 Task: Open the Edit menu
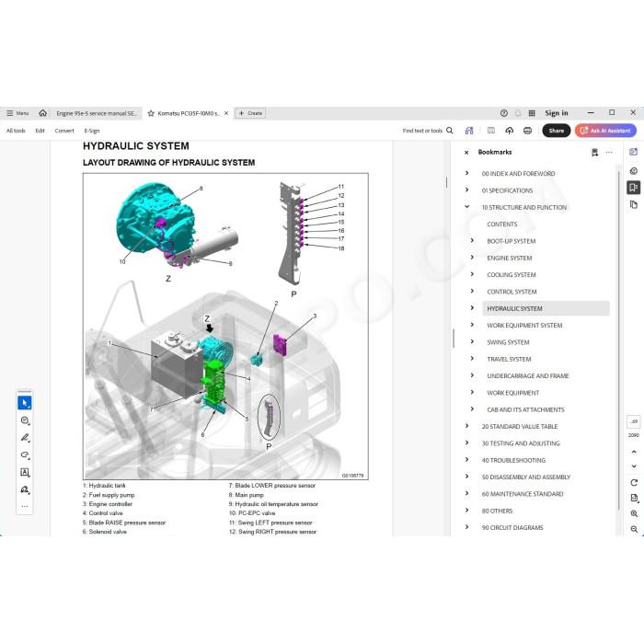tap(40, 131)
